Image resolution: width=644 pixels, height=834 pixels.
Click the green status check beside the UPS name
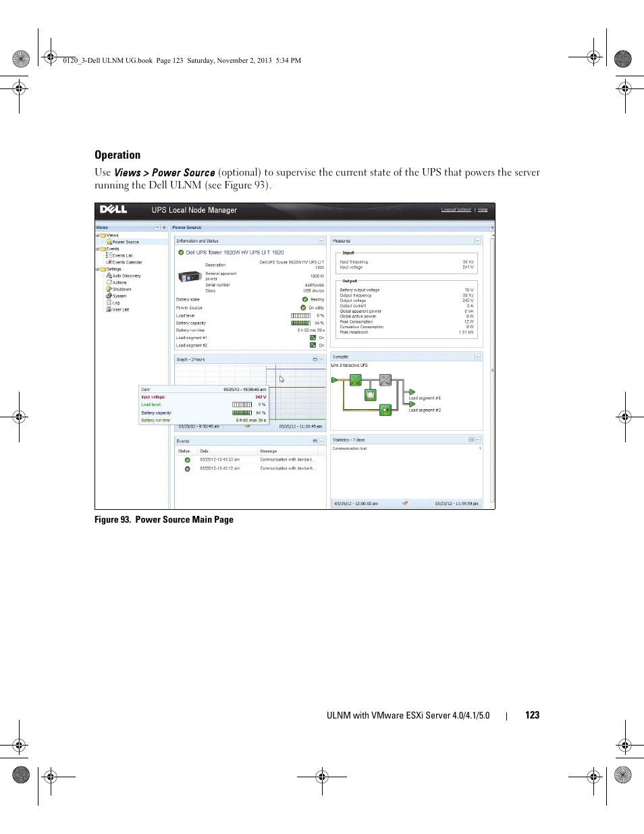[x=181, y=253]
